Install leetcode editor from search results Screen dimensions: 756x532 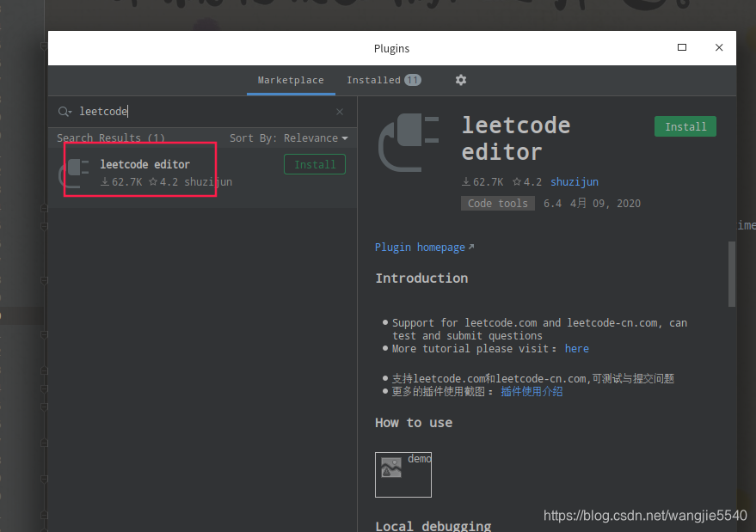pyautogui.click(x=315, y=164)
